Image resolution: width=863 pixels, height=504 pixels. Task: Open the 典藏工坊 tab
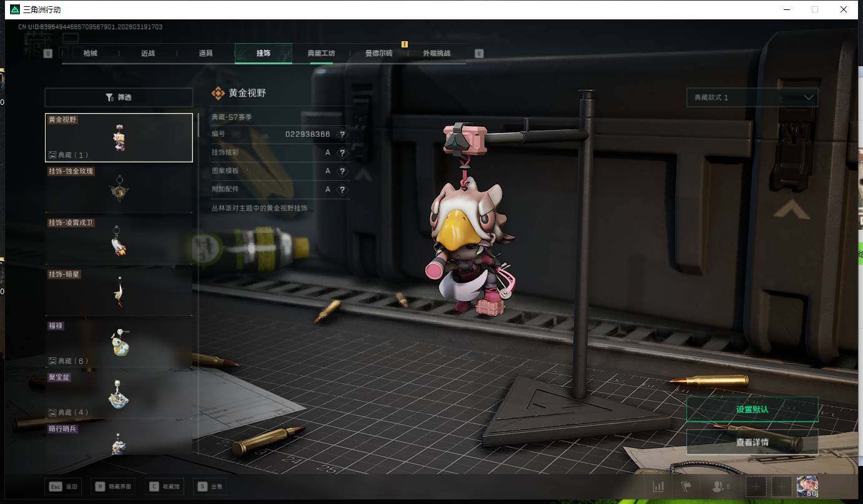tap(321, 53)
